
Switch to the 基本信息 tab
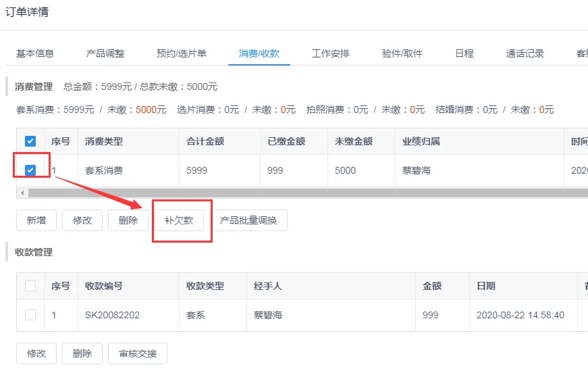(x=35, y=53)
